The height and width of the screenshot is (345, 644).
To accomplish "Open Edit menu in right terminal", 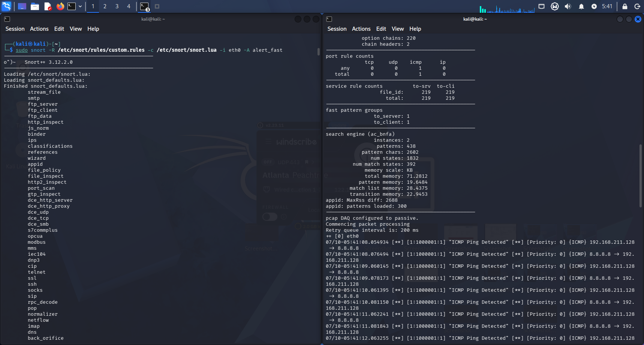I will 381,29.
